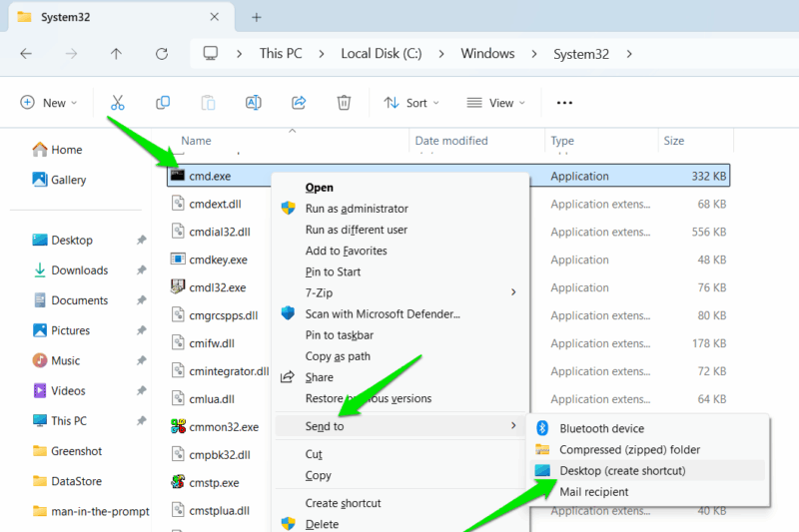Close the System32 tab
This screenshot has width=799, height=532.
tap(215, 17)
